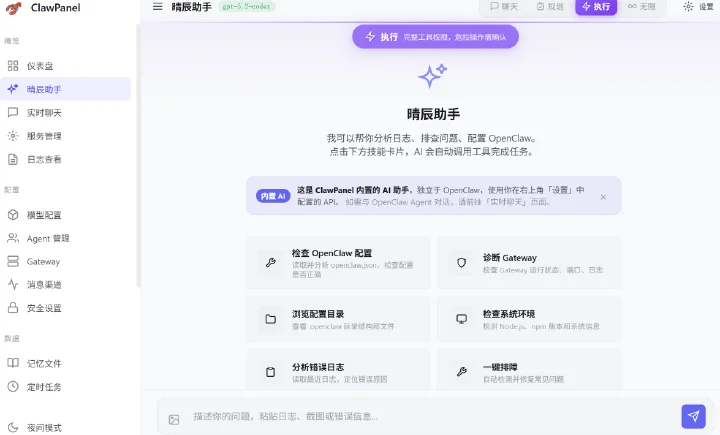
Task: Click the folder icon on 浏览配置目录 card
Action: coord(270,319)
